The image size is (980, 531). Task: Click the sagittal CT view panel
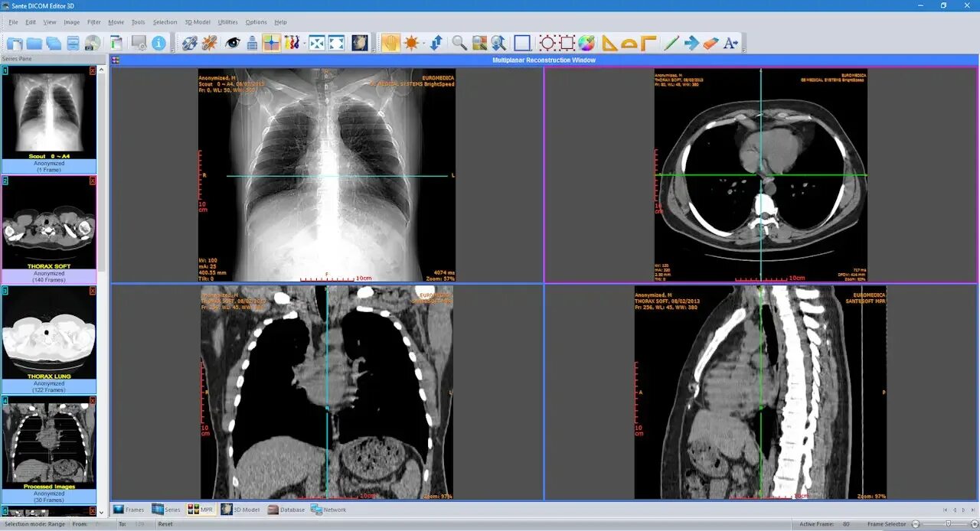(x=761, y=393)
